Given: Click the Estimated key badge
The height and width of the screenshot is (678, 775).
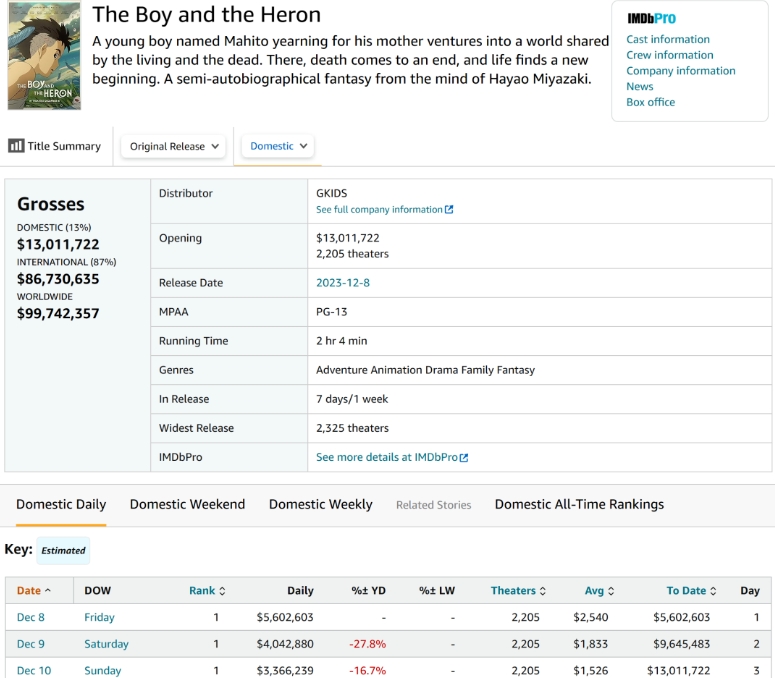Looking at the screenshot, I should [63, 550].
